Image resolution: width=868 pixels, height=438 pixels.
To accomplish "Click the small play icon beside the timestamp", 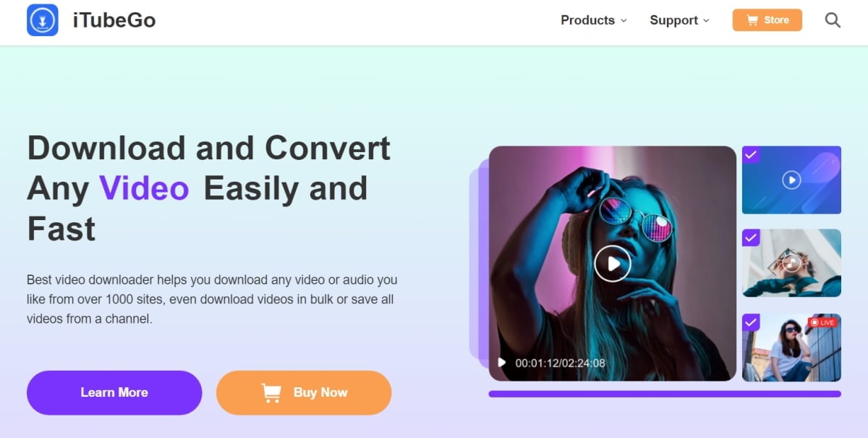I will coord(502,363).
